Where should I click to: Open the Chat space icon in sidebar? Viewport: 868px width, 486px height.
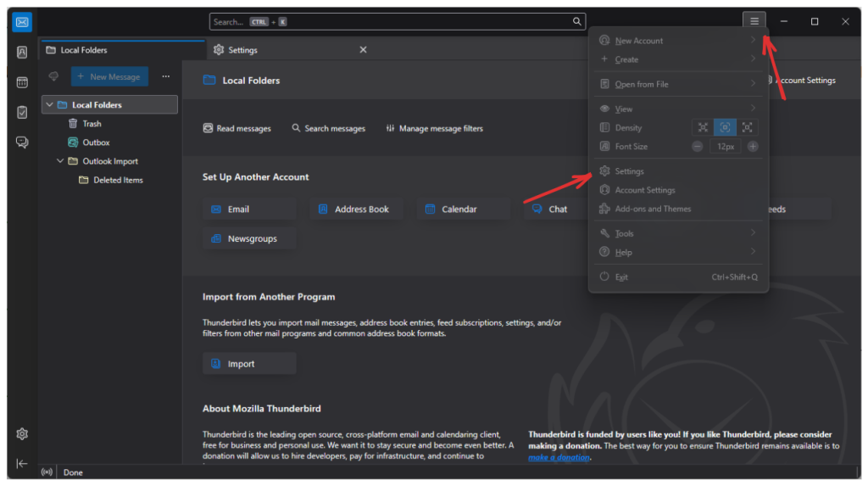pos(22,142)
